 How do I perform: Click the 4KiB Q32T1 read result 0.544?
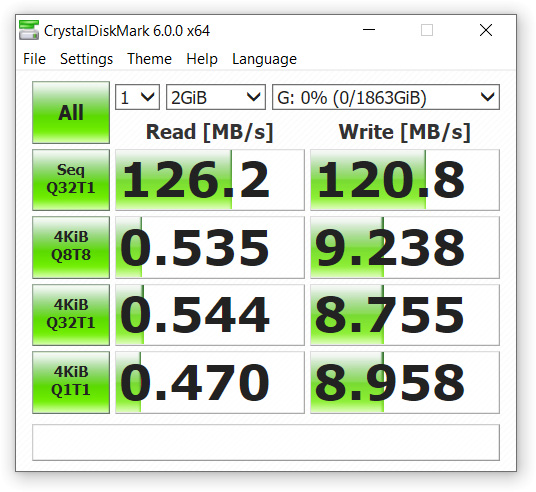pyautogui.click(x=210, y=315)
